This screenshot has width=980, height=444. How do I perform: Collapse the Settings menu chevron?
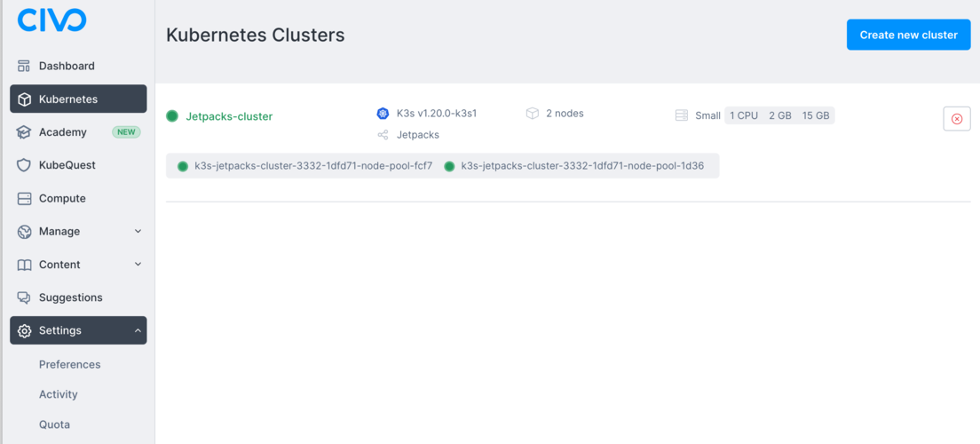[138, 330]
